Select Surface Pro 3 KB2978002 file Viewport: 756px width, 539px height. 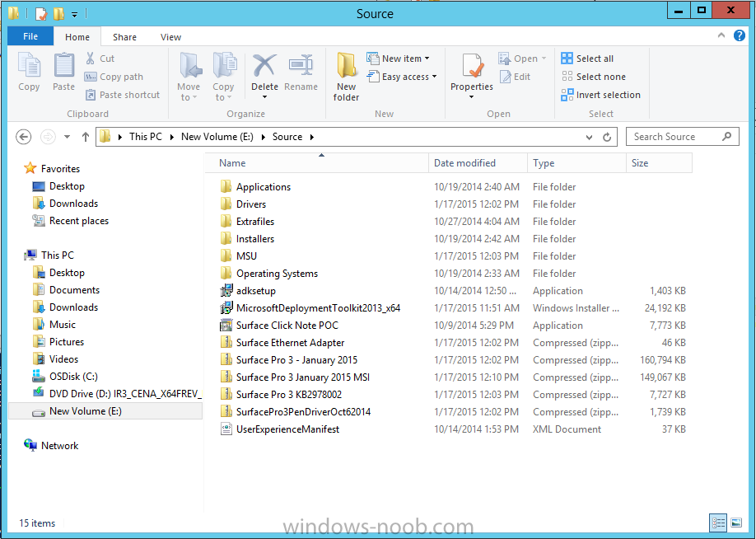pos(288,395)
